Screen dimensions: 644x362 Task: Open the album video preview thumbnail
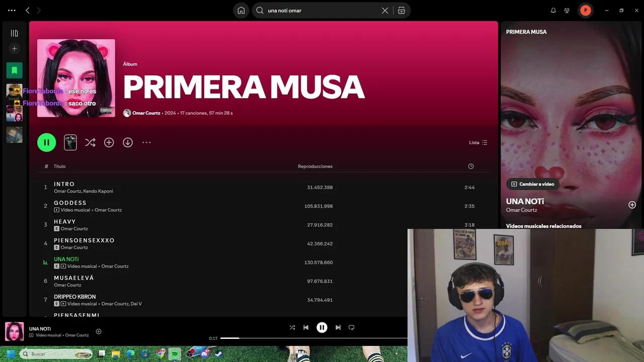(70, 142)
